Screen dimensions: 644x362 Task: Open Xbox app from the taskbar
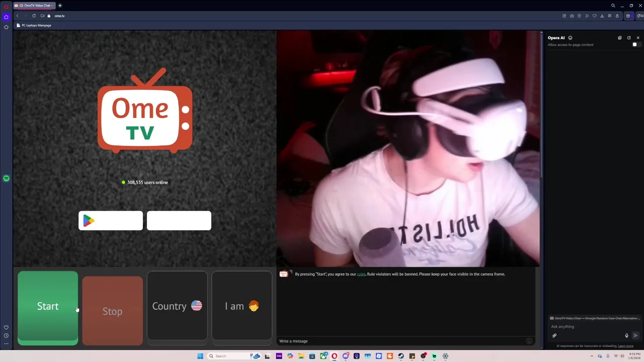click(324, 356)
